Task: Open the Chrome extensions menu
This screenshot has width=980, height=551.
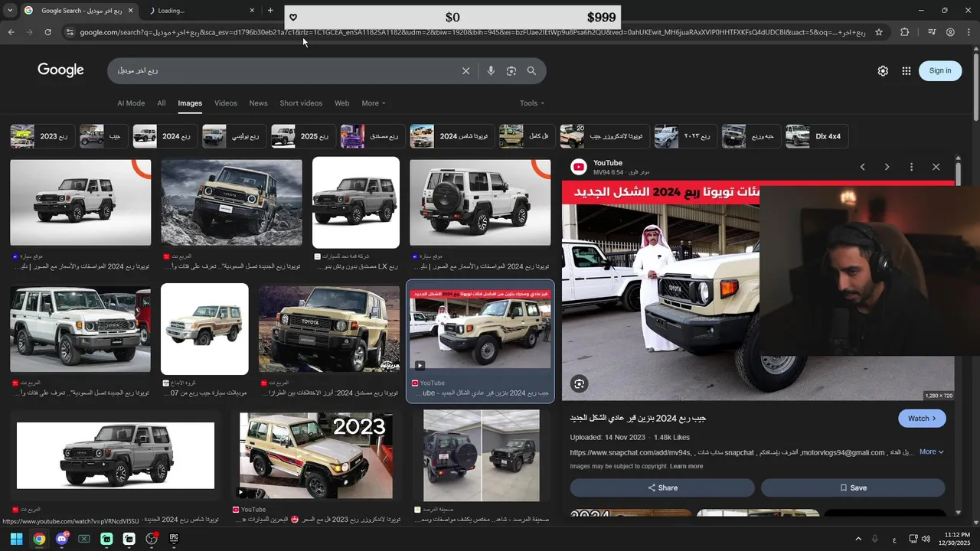Action: point(904,32)
